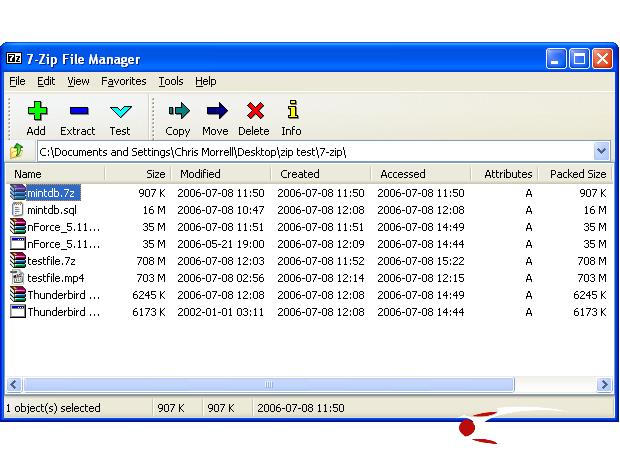Click the Copy toolbar icon
The height and width of the screenshot is (465, 620).
click(178, 112)
